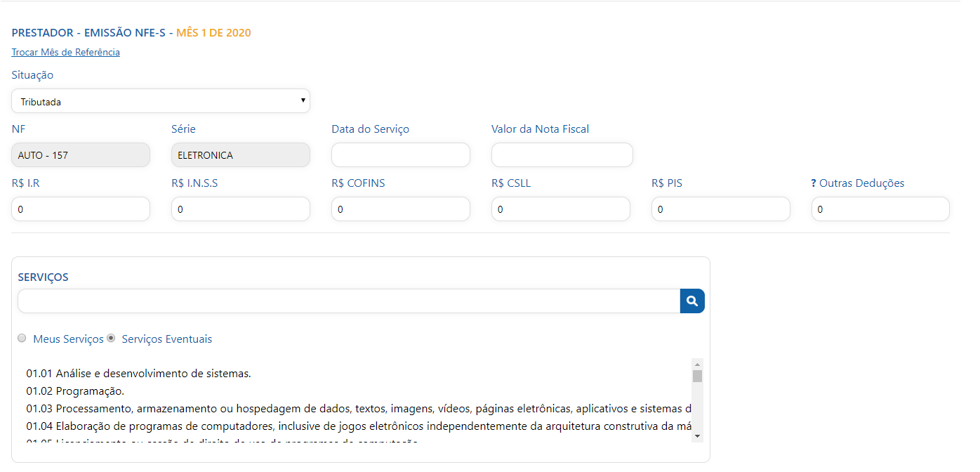The height and width of the screenshot is (472, 980).
Task: Select service 01.01 Análise e desenvolvimento de sistemas
Action: coord(139,374)
